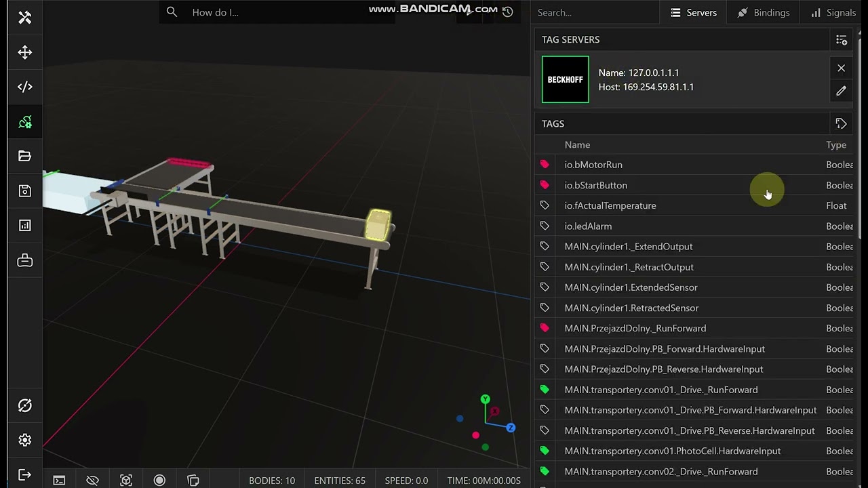Screen dimensions: 868x488
Task: Switch to the Signals tab
Action: click(833, 12)
